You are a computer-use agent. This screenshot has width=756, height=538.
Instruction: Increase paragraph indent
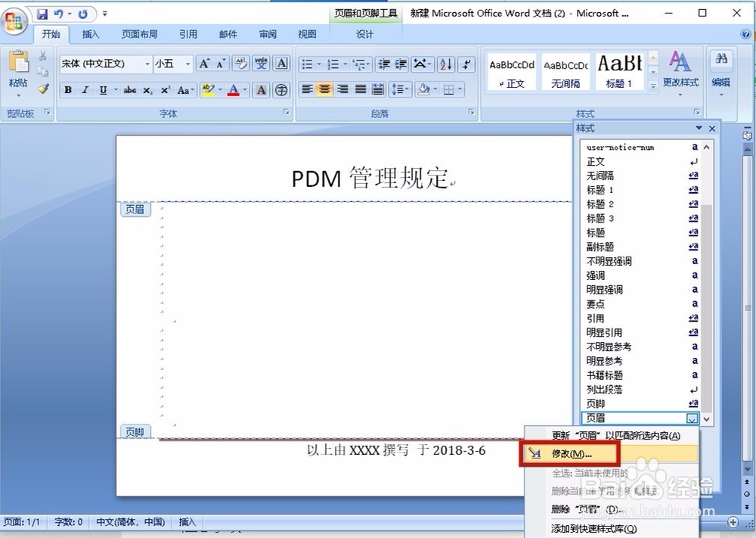[401, 64]
